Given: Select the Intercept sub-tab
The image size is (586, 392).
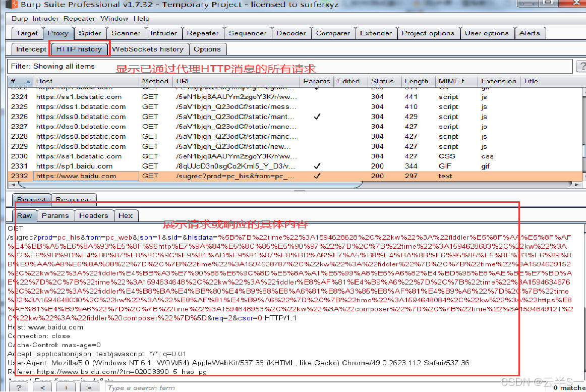Looking at the screenshot, I should coord(31,49).
